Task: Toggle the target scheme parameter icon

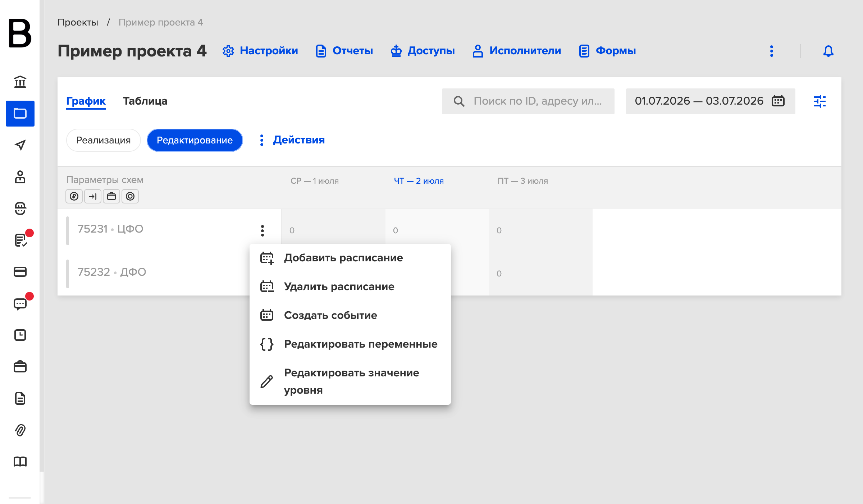Action: click(130, 196)
